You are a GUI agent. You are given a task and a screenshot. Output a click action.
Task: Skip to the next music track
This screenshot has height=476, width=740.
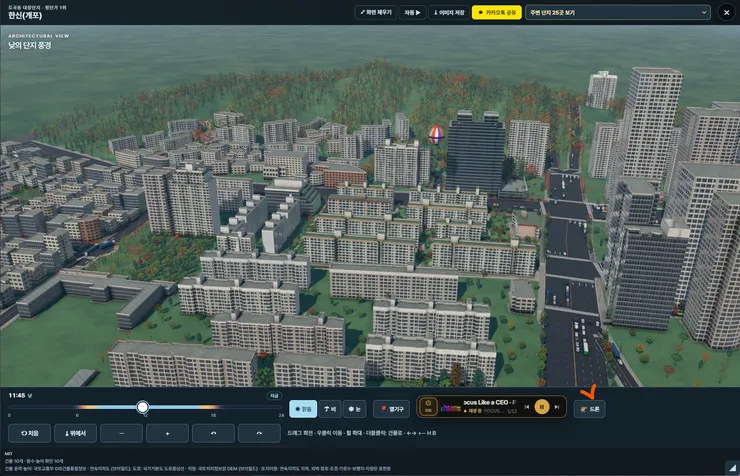pyautogui.click(x=557, y=407)
